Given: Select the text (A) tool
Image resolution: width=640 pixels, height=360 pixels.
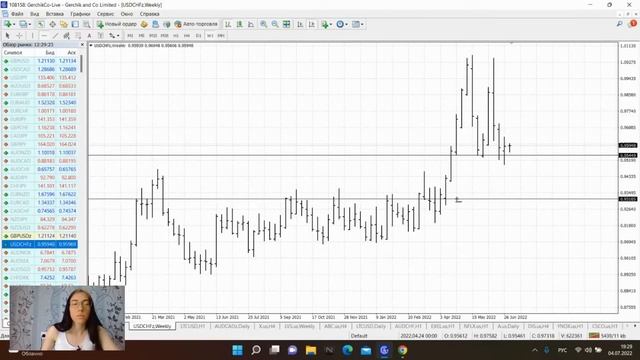Looking at the screenshot, I should coord(89,36).
